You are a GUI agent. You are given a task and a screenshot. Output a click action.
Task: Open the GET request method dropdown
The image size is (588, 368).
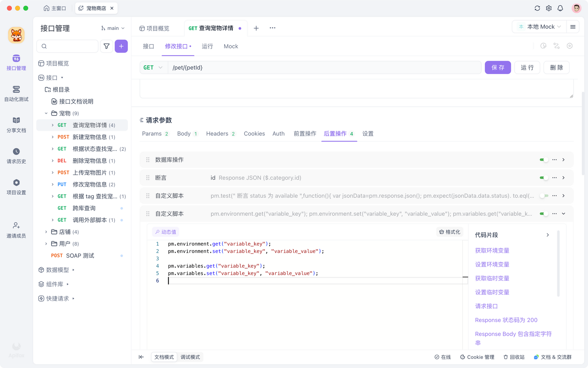coord(153,67)
